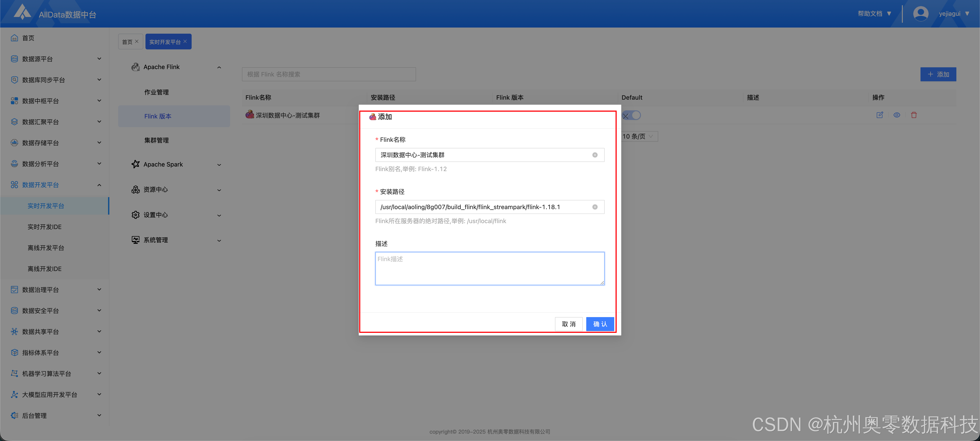The height and width of the screenshot is (441, 980).
Task: Clear the Flink名称 field with x icon
Action: (x=595, y=155)
